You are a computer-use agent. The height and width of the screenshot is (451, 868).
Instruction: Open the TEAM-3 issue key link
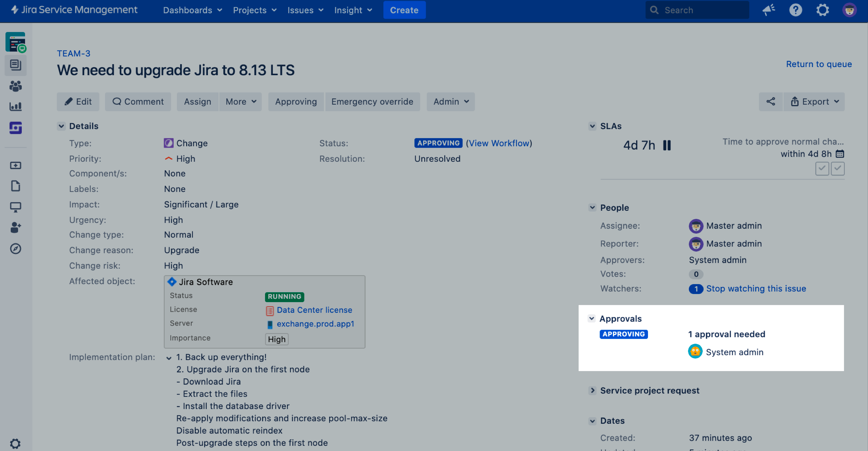(x=74, y=53)
